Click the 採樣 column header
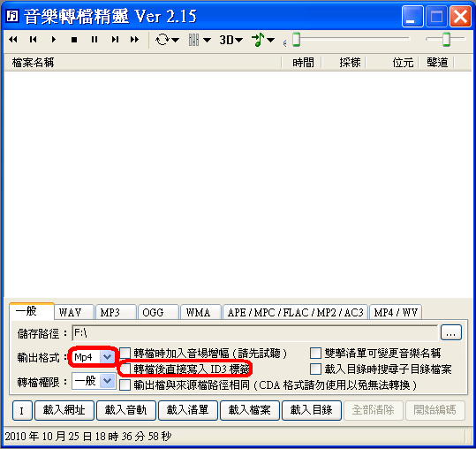Image resolution: width=476 pixels, height=449 pixels. 344,63
